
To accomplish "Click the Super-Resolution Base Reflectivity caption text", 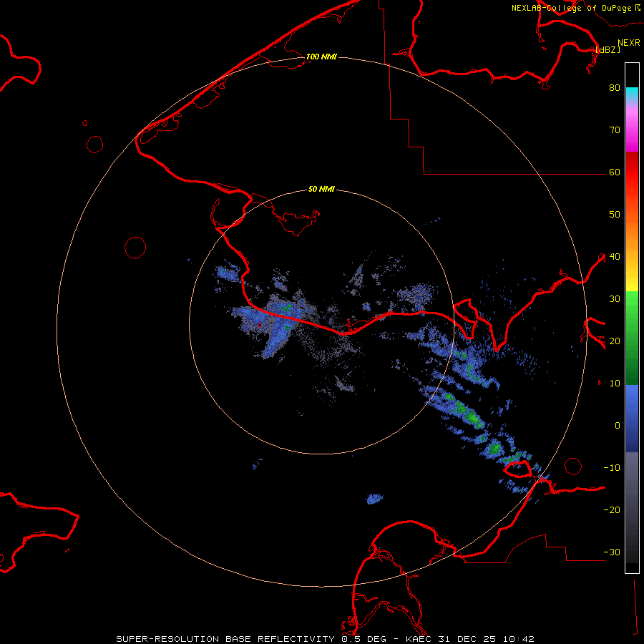I will click(325, 639).
